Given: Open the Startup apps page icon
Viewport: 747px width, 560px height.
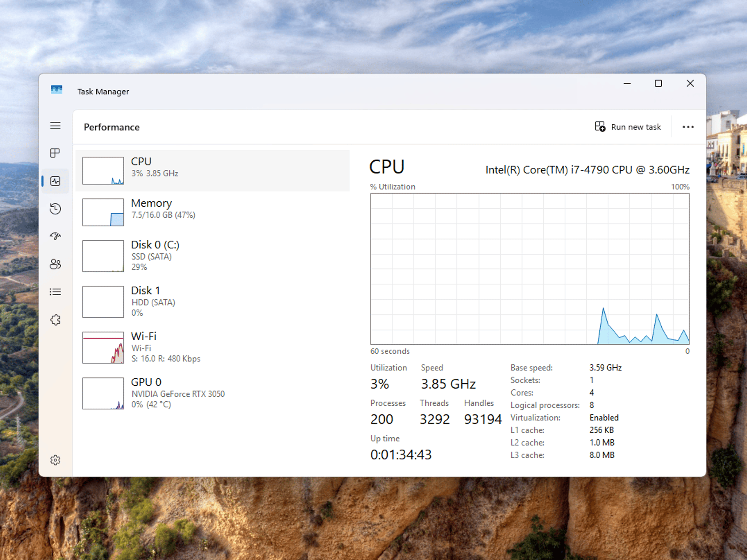Looking at the screenshot, I should [x=55, y=236].
